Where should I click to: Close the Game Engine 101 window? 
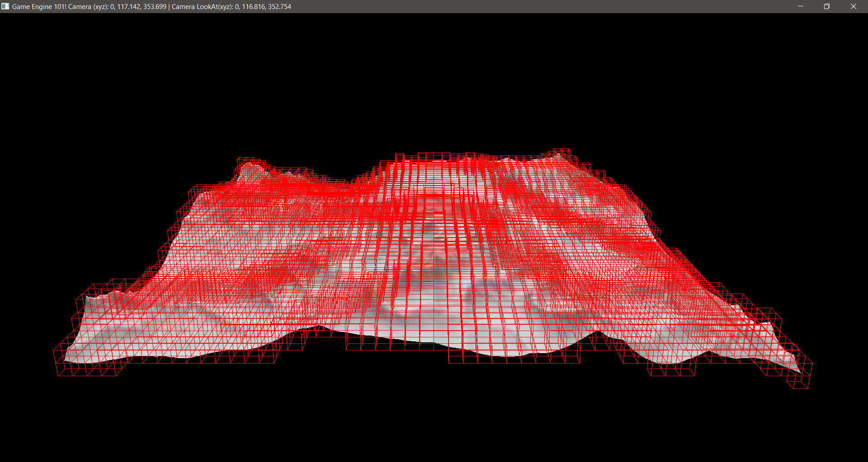point(854,6)
